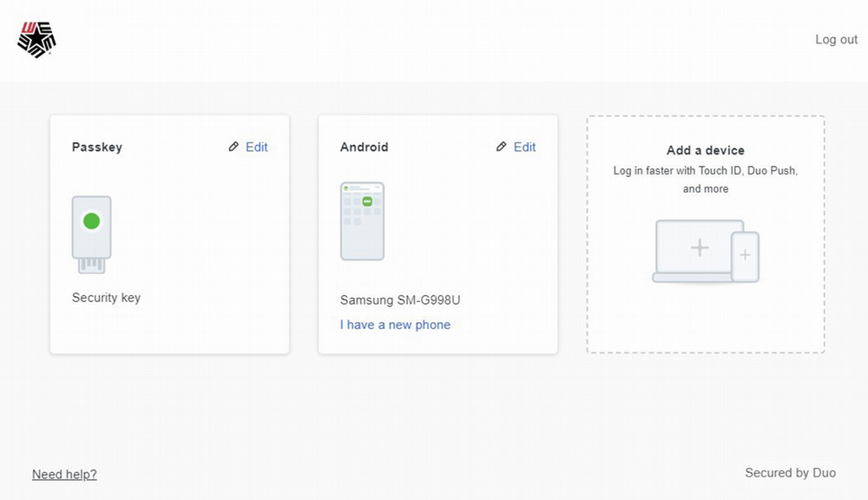Select the Security key label
The image size is (868, 500).
click(x=106, y=298)
